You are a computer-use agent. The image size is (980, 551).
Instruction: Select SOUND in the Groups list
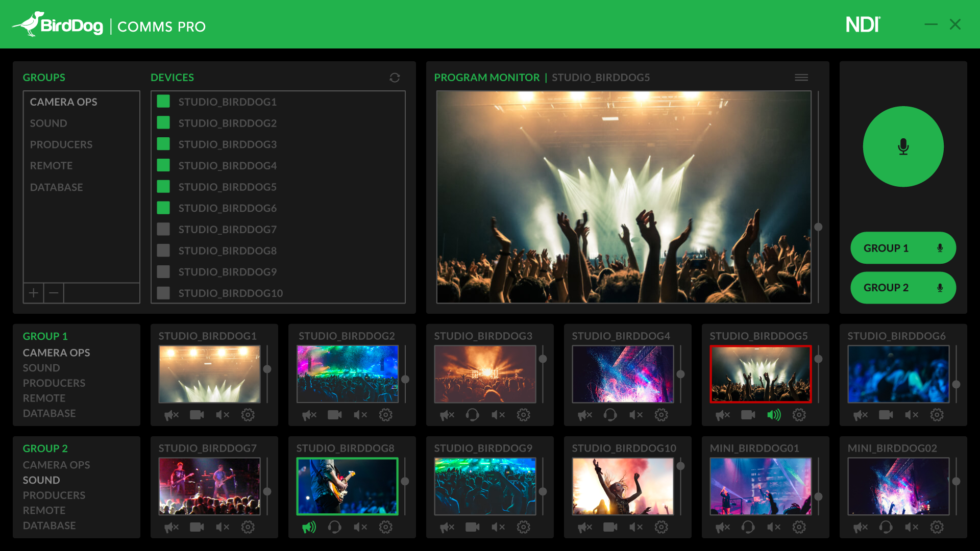coord(48,123)
